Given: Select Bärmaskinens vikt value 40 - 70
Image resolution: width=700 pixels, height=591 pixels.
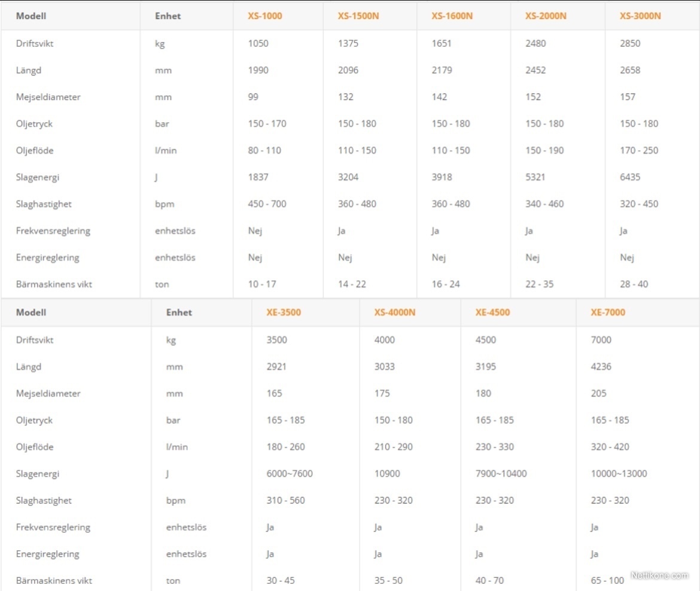Looking at the screenshot, I should [490, 581].
